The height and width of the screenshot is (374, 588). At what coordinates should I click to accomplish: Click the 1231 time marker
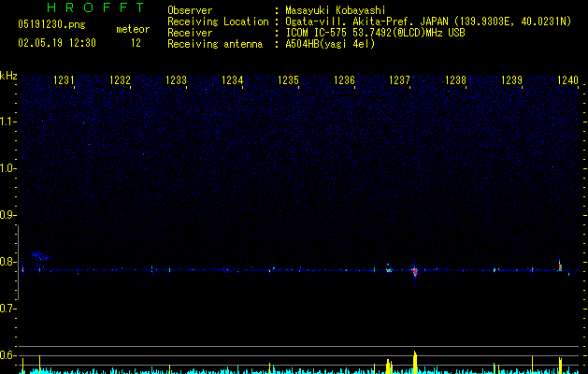[65, 80]
